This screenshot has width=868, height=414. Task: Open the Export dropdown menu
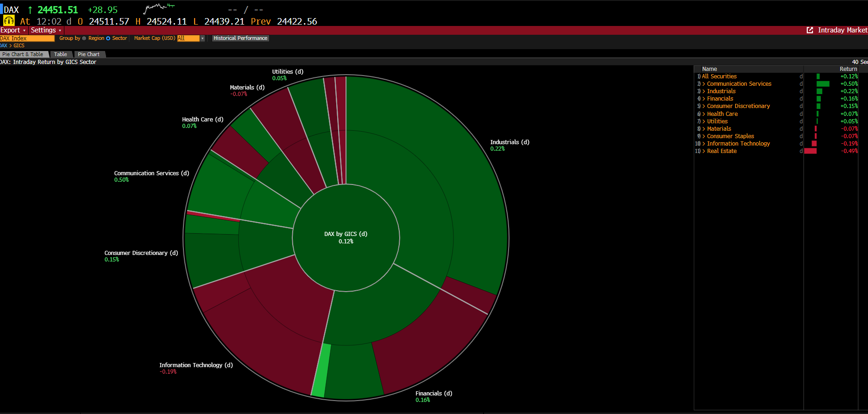13,30
